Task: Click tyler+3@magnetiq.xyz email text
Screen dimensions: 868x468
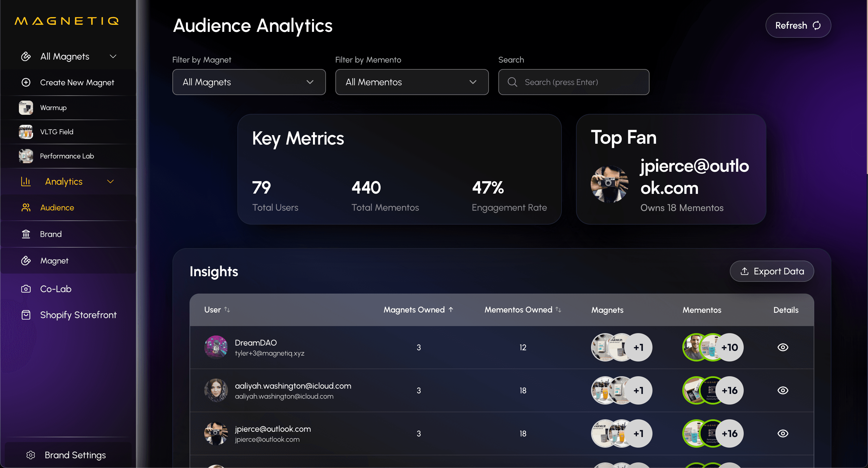Action: pos(270,353)
